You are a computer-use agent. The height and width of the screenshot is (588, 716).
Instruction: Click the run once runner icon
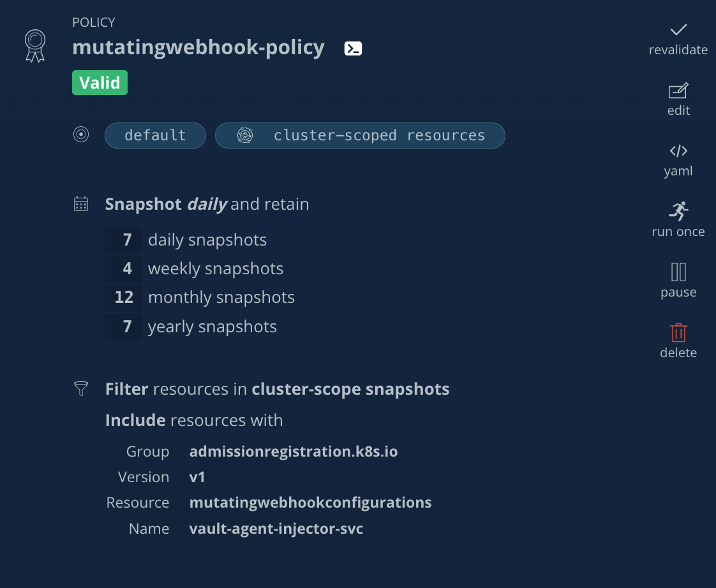pos(678,211)
